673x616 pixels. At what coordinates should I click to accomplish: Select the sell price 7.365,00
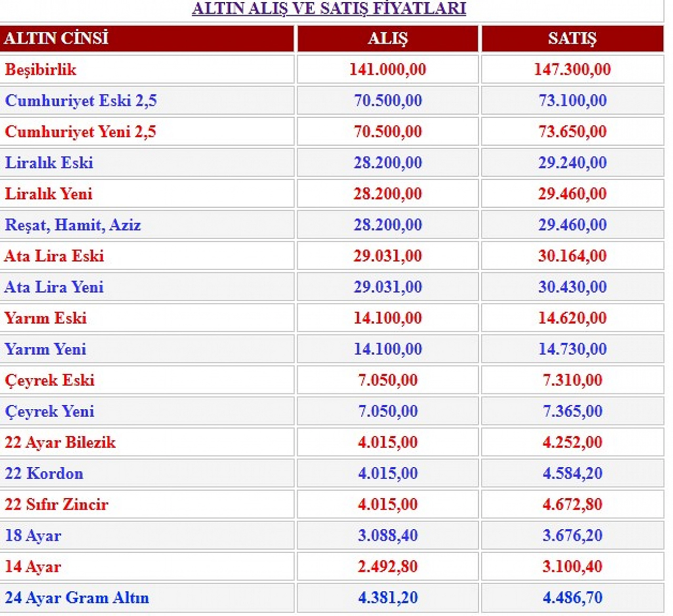point(573,411)
